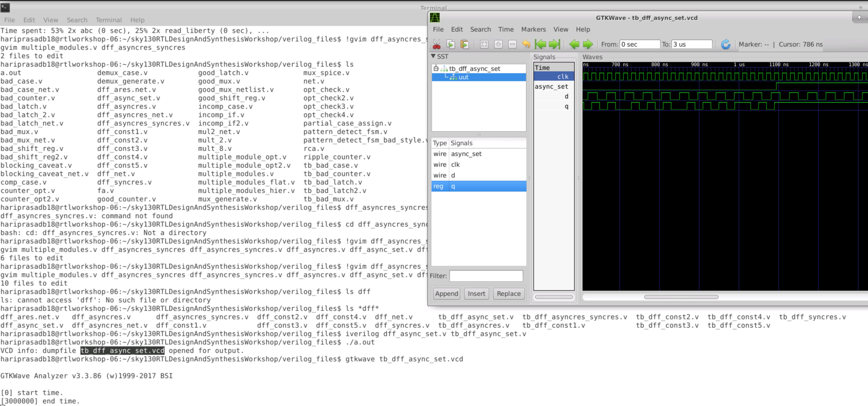Zoom in on waveform using plus magnifier icon

(x=499, y=44)
